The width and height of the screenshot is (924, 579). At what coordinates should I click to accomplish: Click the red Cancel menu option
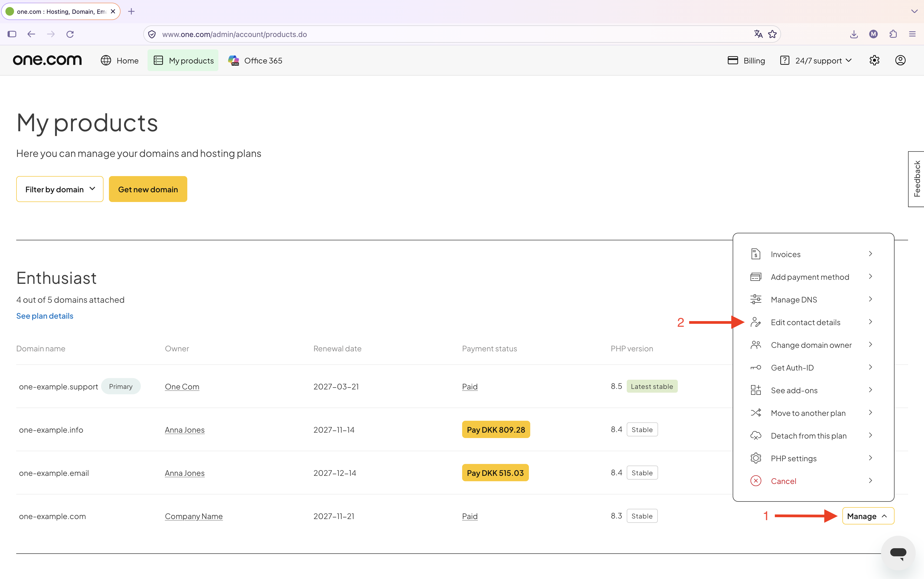pyautogui.click(x=813, y=481)
